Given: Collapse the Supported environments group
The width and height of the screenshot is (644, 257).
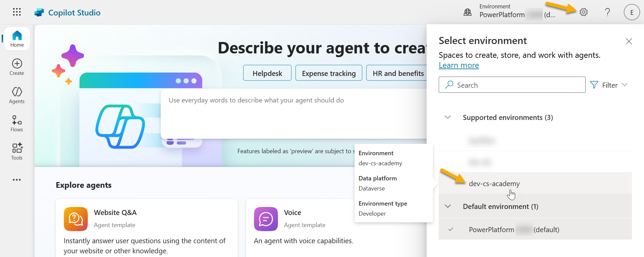Looking at the screenshot, I should [448, 117].
